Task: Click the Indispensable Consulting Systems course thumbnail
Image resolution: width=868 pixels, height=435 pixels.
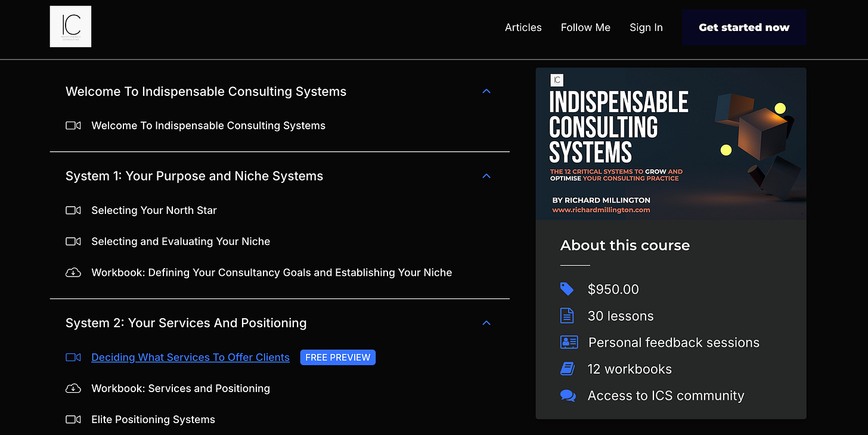Action: coord(671,144)
